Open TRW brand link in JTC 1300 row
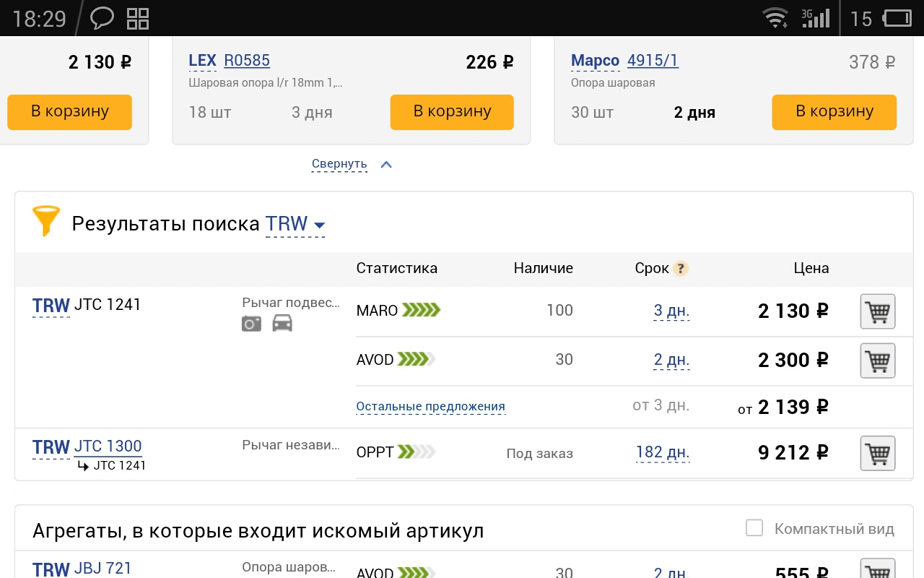This screenshot has height=578, width=924. pos(51,447)
